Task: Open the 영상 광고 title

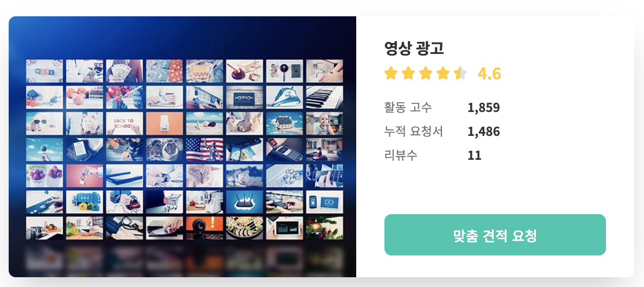Action: (414, 48)
